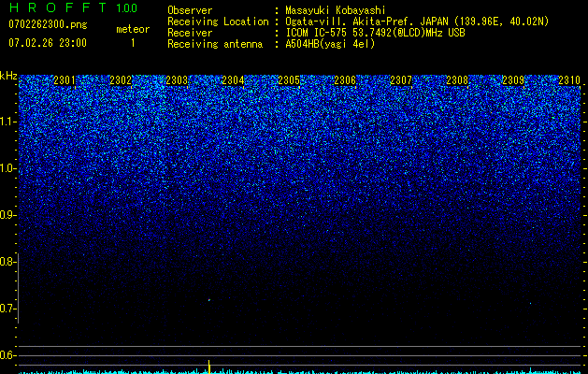Click the 2303 time marker
The height and width of the screenshot is (374, 588).
click(x=177, y=80)
